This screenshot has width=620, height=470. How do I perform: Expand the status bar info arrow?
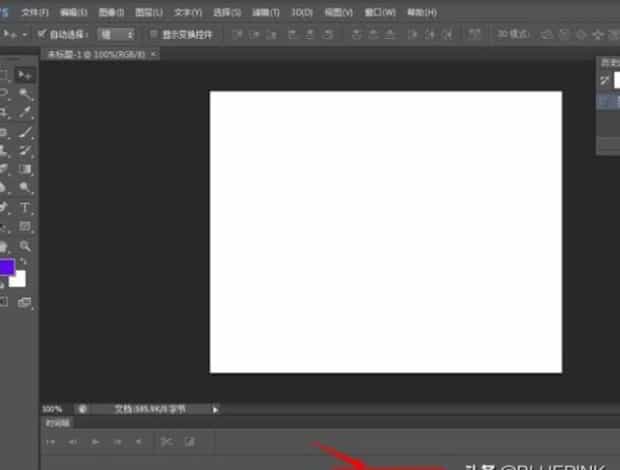click(215, 409)
